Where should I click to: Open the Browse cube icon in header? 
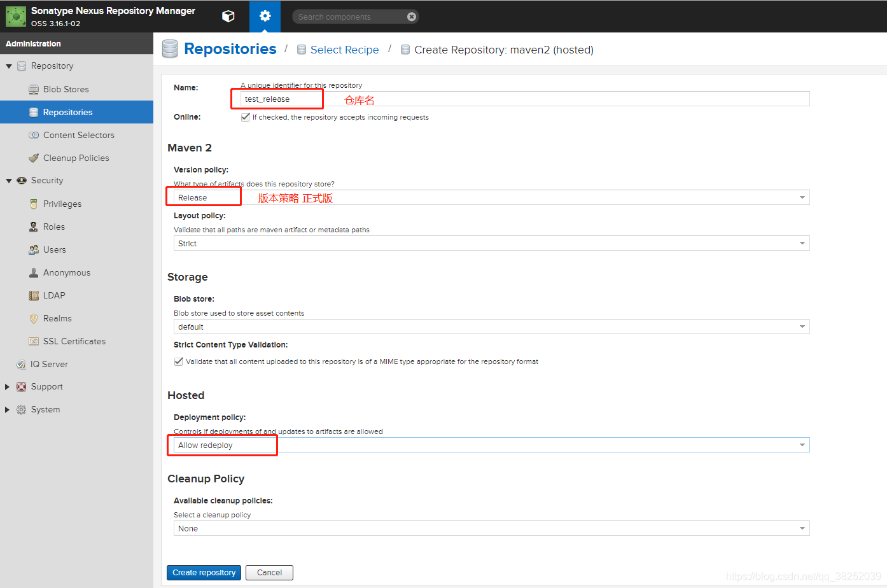click(228, 17)
